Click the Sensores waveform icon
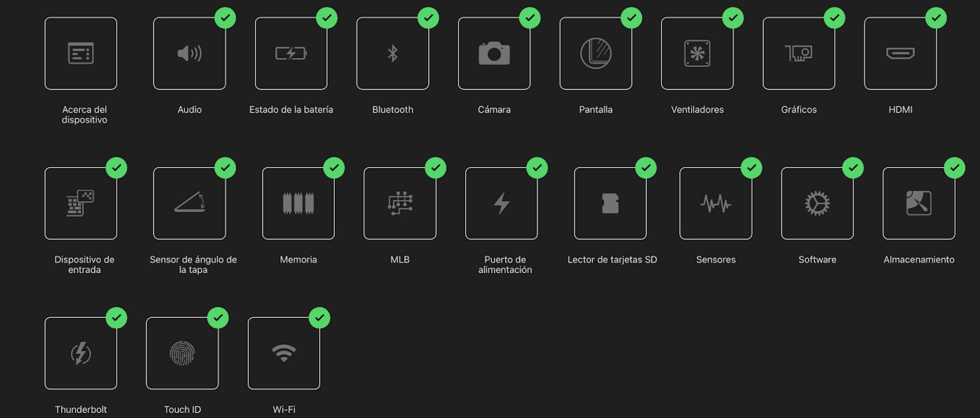Screen dimensions: 980x418 pos(716,203)
